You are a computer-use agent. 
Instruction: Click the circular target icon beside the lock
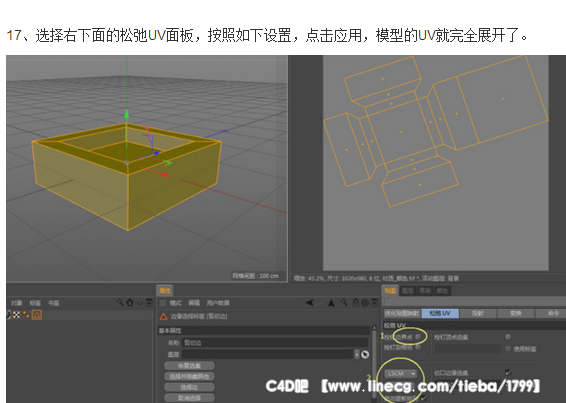point(365,303)
